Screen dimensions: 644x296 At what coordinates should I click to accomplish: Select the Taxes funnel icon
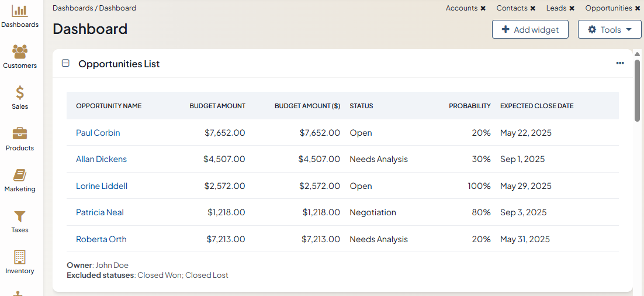click(x=20, y=216)
